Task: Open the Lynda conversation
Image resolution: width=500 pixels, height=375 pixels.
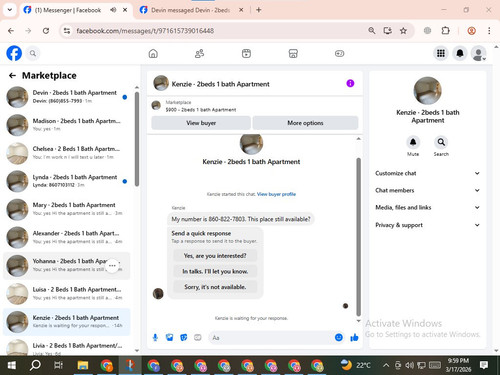Action: [x=67, y=181]
